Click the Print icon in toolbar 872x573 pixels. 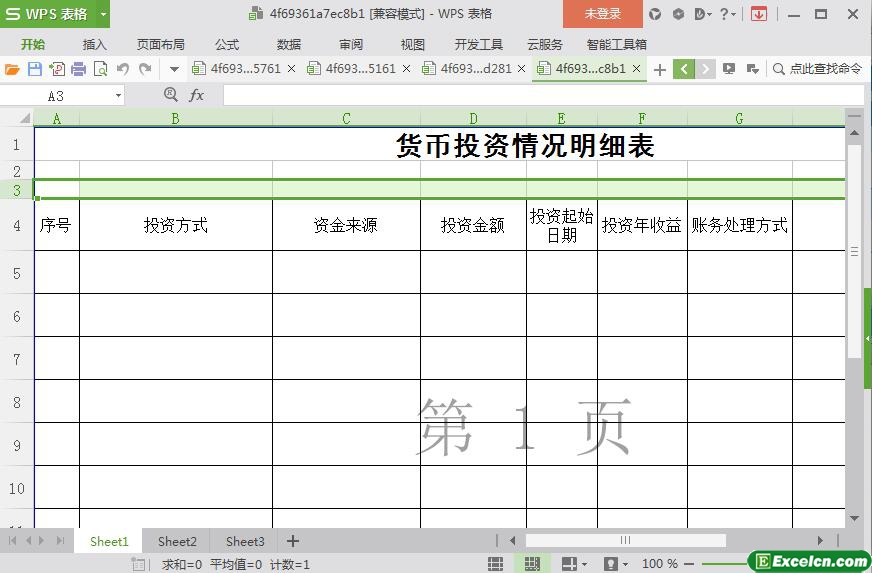79,69
